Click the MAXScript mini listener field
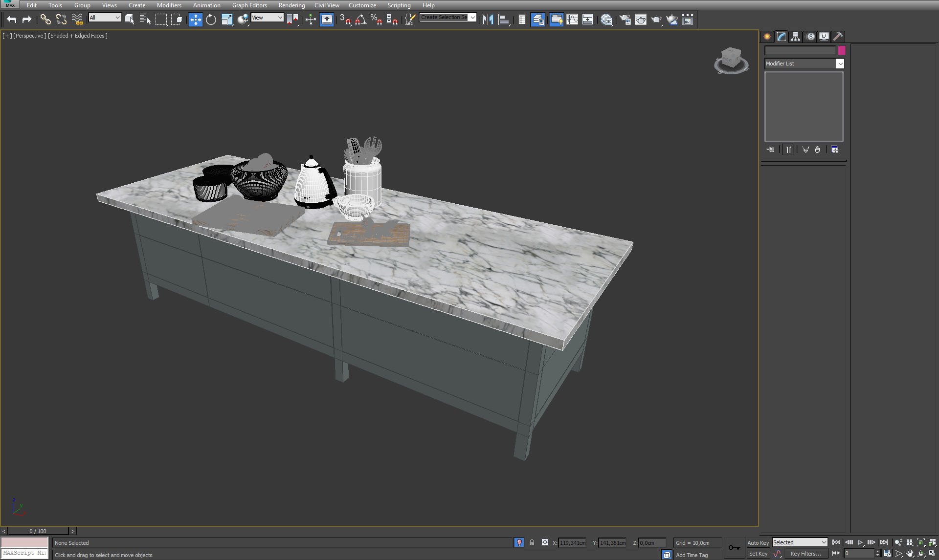The width and height of the screenshot is (939, 560). coord(24,553)
